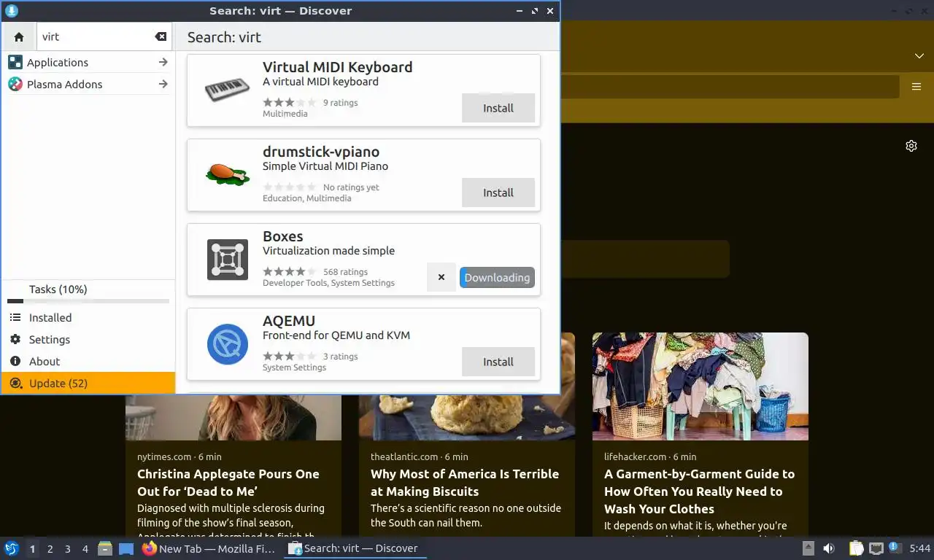Open Update (52) page
Image resolution: width=934 pixels, height=560 pixels.
click(88, 384)
